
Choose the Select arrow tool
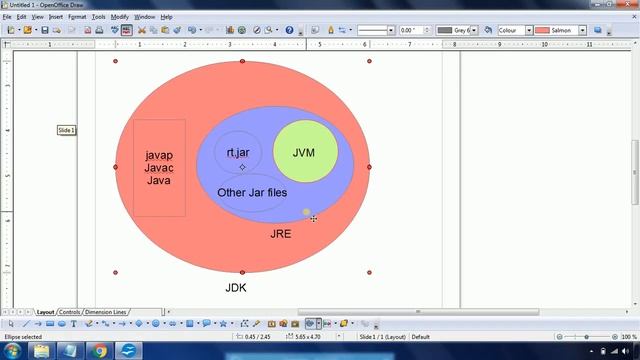click(x=11, y=324)
